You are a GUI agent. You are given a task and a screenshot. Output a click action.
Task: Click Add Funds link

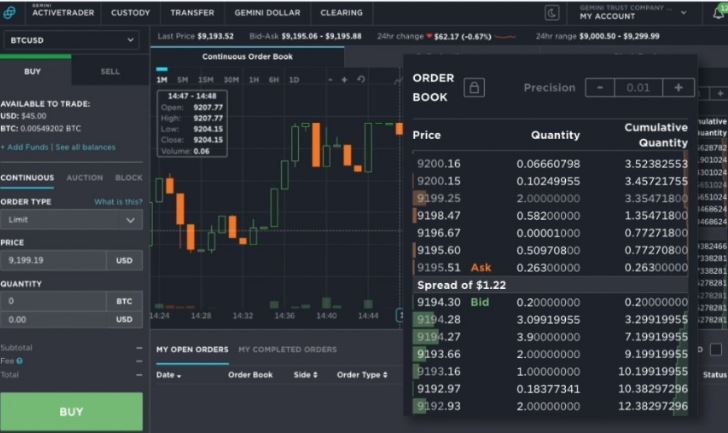pos(25,147)
